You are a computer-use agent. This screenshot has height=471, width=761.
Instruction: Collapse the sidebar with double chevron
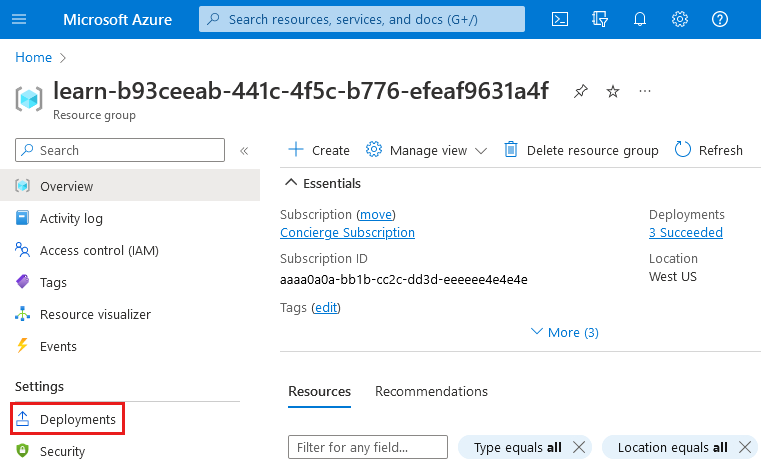pyautogui.click(x=244, y=151)
